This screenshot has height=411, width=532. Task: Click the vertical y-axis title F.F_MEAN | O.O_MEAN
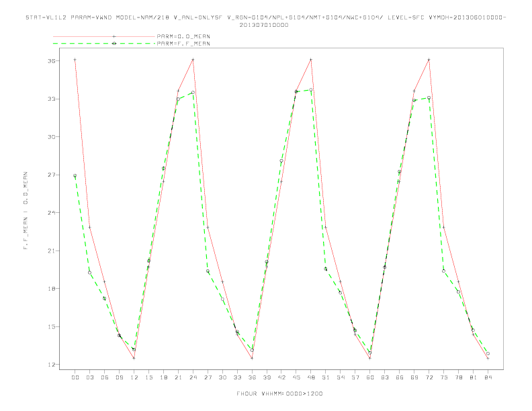(26, 211)
